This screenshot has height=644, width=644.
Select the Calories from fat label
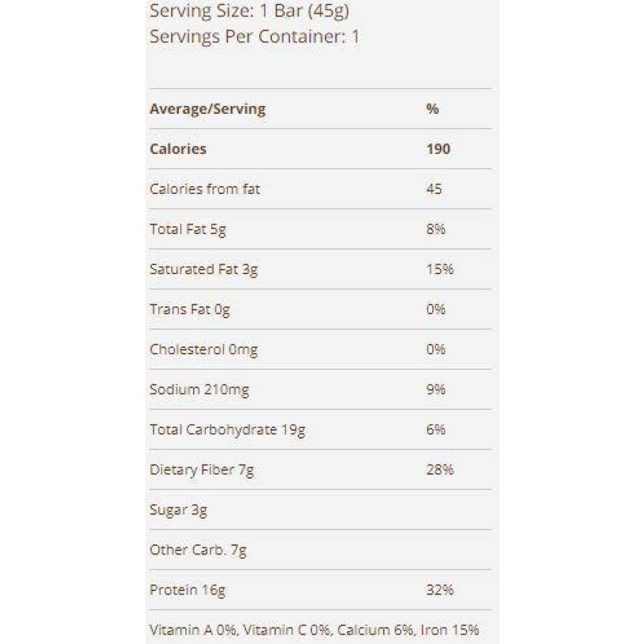[205, 189]
